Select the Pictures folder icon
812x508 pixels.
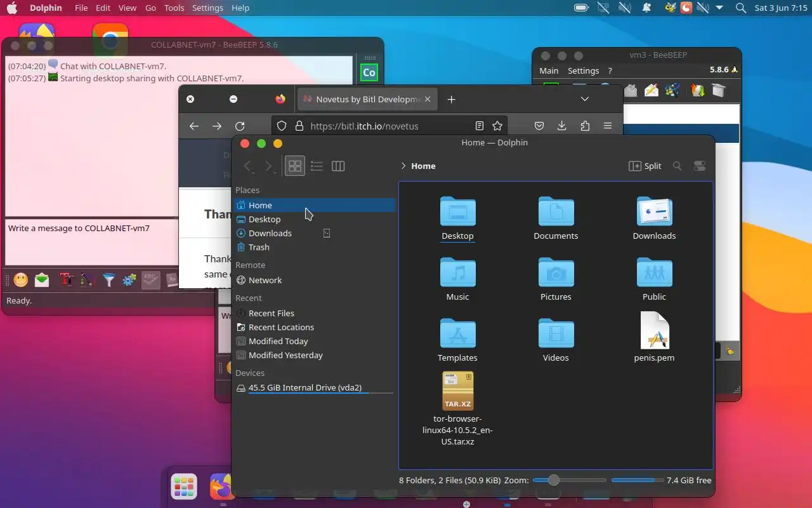(556, 272)
